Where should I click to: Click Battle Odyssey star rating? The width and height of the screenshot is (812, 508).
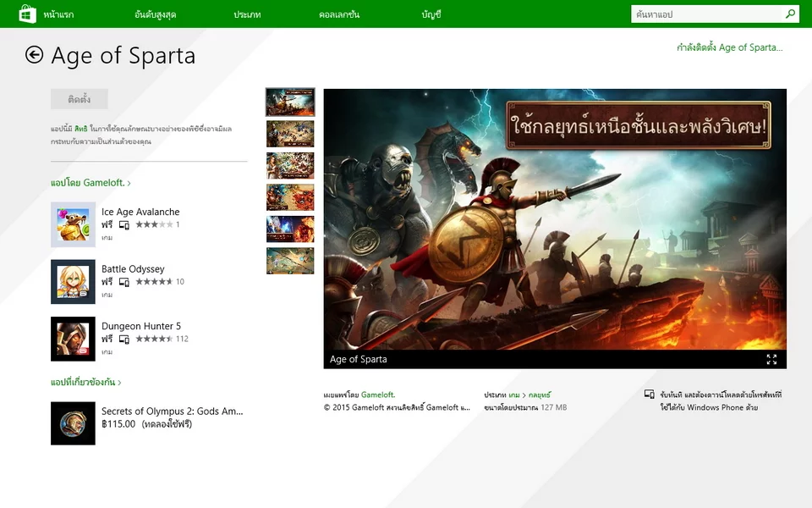(154, 281)
